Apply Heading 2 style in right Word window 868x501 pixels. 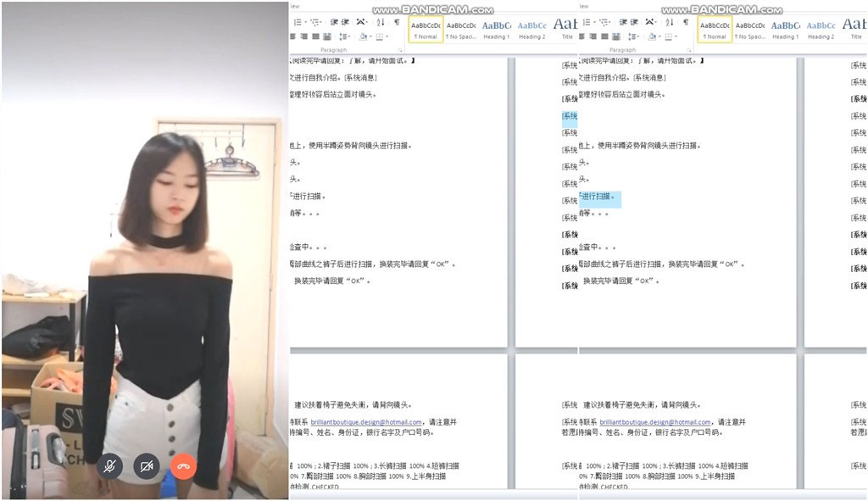[821, 30]
